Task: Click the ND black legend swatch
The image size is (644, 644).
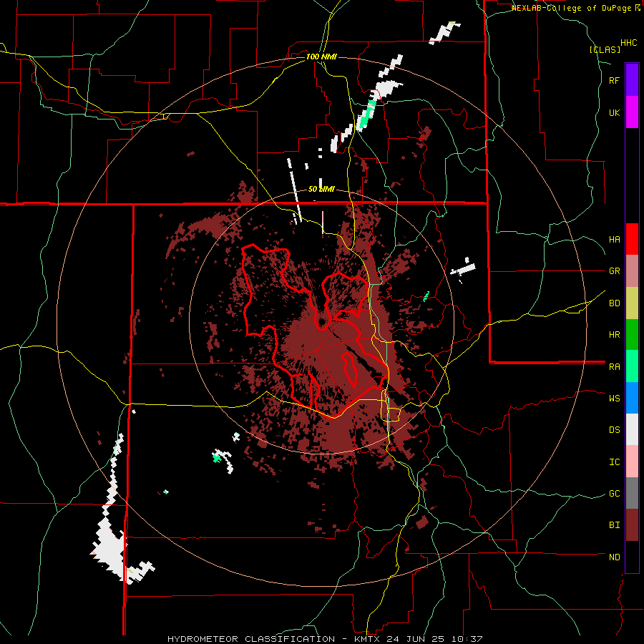Action: pyautogui.click(x=632, y=557)
